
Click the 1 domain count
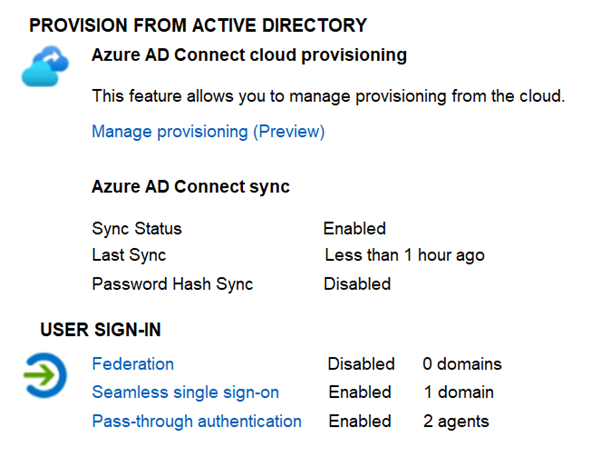459,392
